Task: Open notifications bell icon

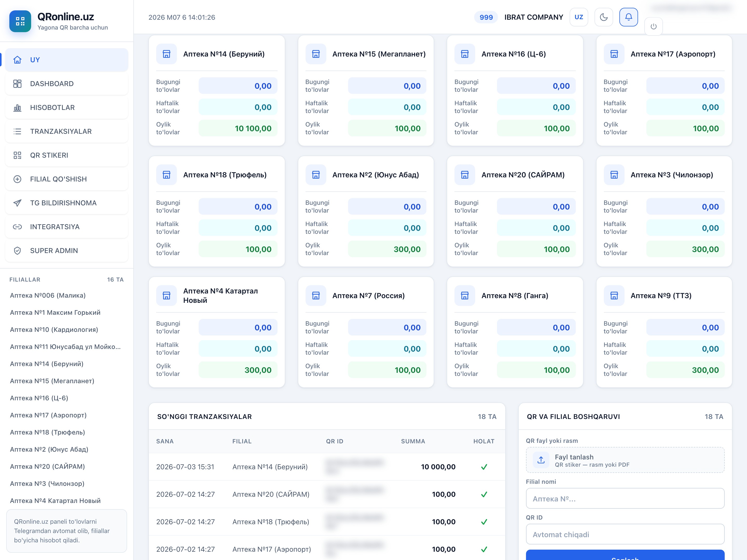Action: 628,17
